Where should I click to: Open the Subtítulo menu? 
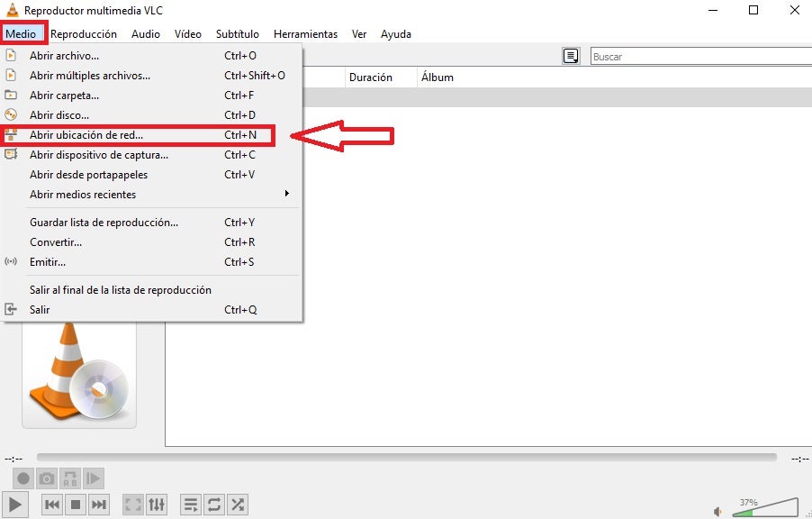pyautogui.click(x=237, y=34)
